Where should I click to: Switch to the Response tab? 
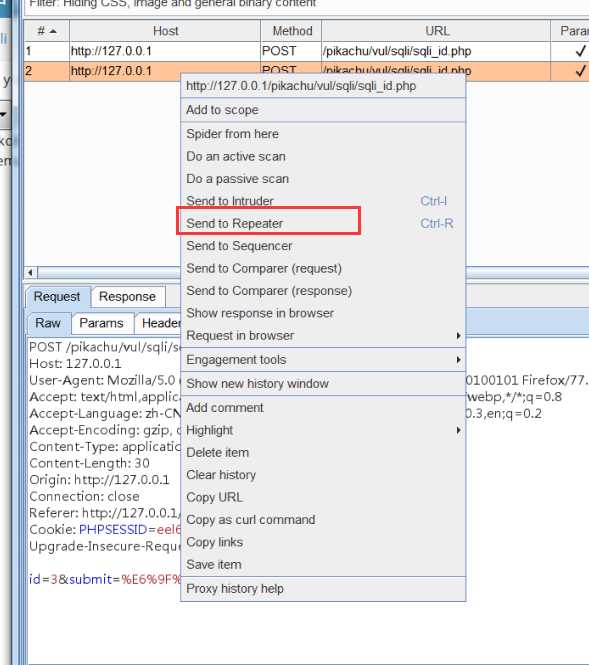click(127, 296)
